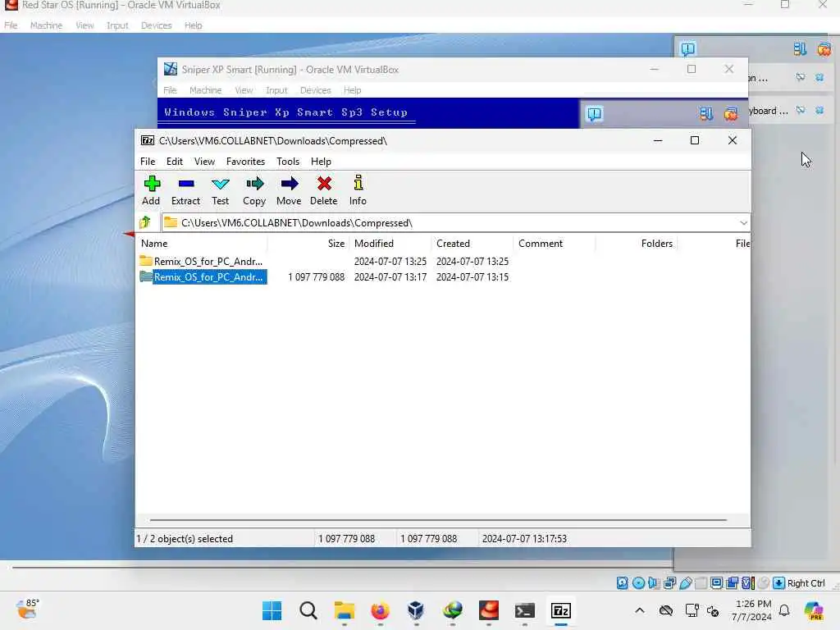Open the notifications bell in the taskbar

click(784, 610)
